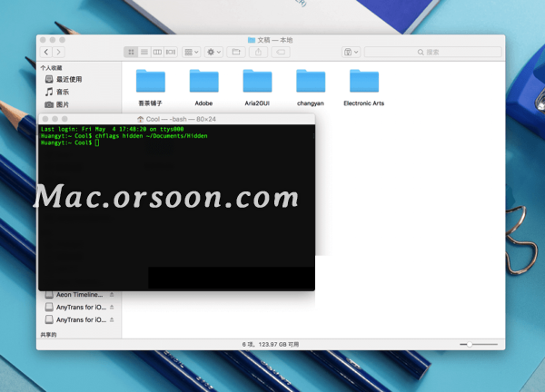Eject the first AnyTrans for iO... disk
Screen dimensions: 545x392
click(x=112, y=307)
